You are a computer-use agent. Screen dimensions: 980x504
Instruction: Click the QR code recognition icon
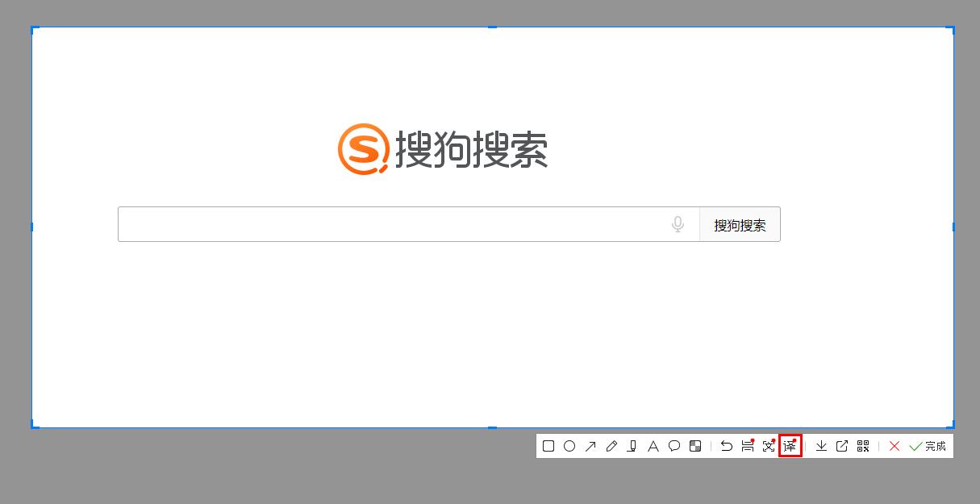click(862, 445)
